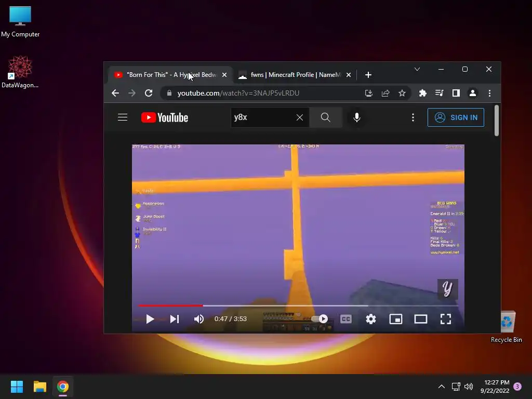Reload the YouTube page
The image size is (532, 399).
click(149, 93)
